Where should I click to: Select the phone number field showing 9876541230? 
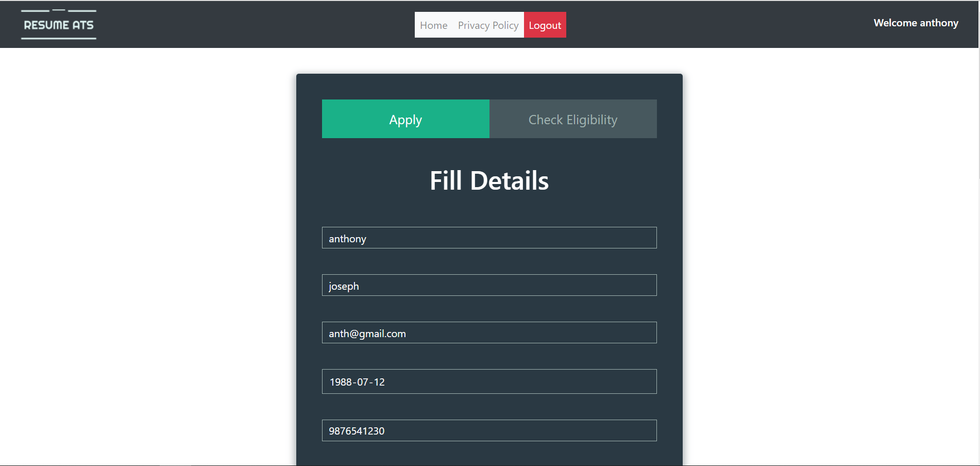pos(488,430)
